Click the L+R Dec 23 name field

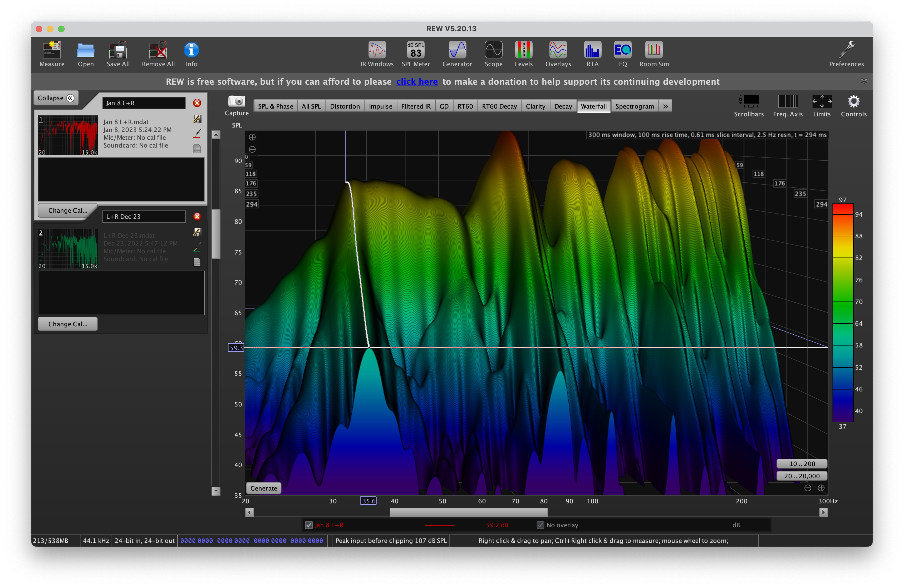pos(144,217)
